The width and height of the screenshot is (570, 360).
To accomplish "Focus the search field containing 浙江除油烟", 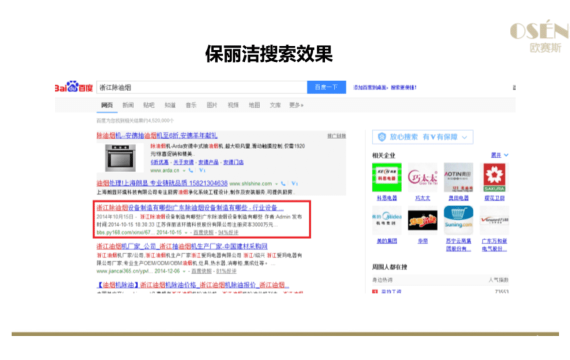I will pos(202,87).
